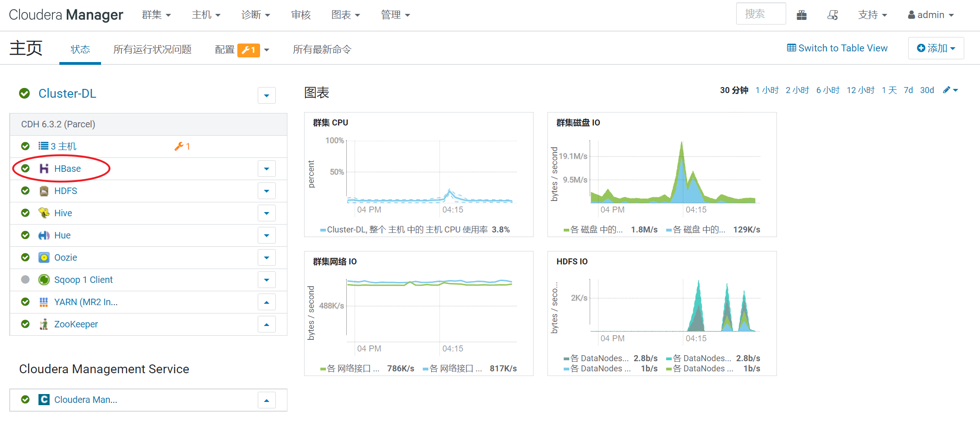Click the Hue service icon
The height and width of the screenshot is (426, 980).
[x=44, y=235]
